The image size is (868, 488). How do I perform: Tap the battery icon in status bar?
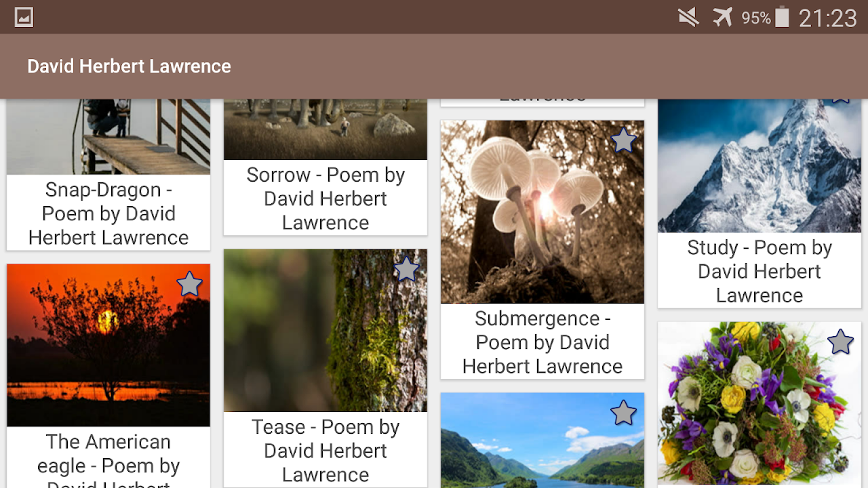782,17
